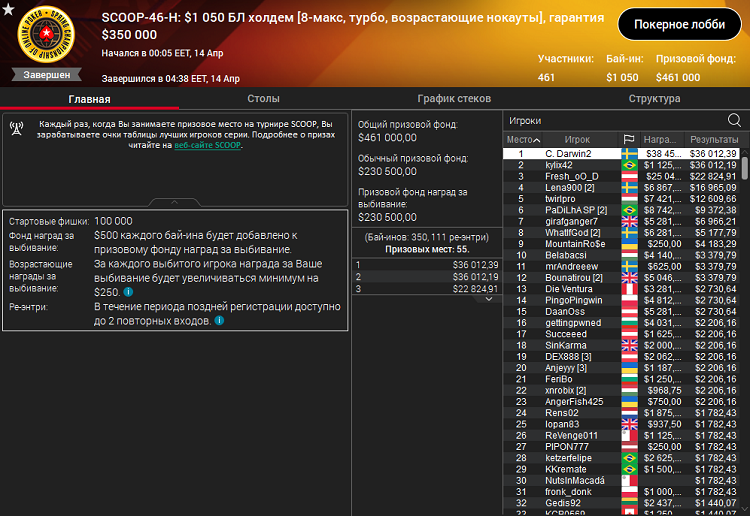Sort players by Игрок column
750x516 pixels.
[x=577, y=140]
